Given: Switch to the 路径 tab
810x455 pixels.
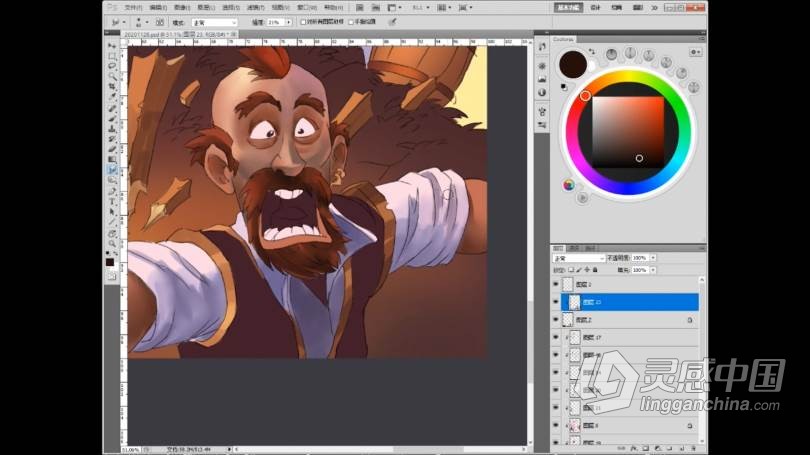Looking at the screenshot, I should coord(590,248).
